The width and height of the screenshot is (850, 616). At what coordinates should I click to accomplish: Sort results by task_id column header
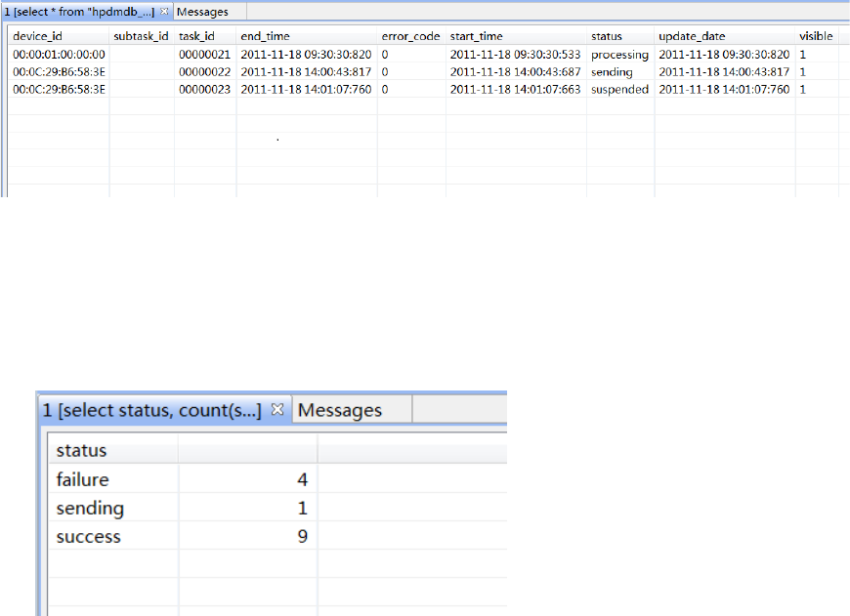[196, 36]
